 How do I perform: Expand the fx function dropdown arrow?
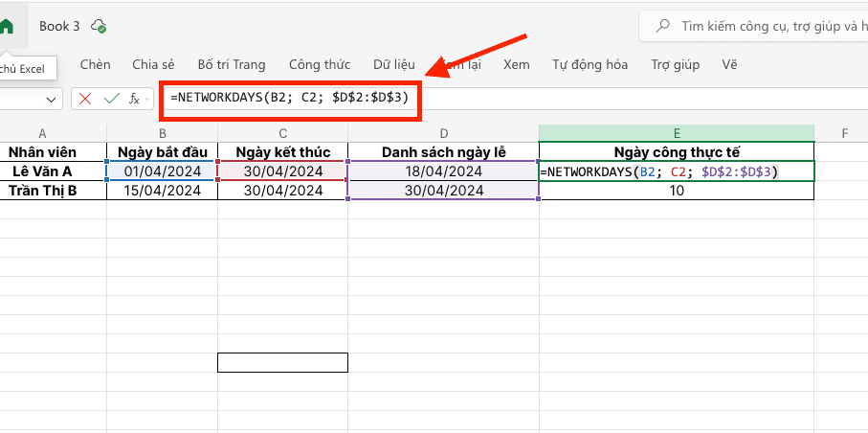[x=147, y=100]
